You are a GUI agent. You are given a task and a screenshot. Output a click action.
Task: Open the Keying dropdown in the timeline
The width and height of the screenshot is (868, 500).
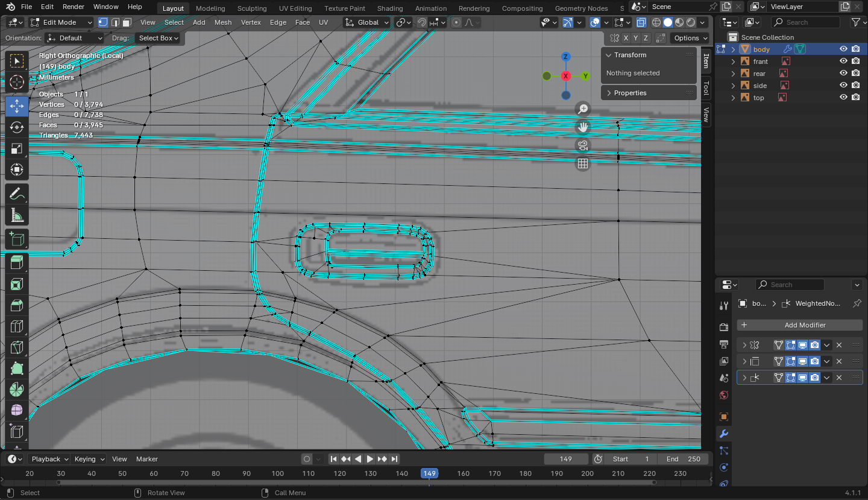point(89,459)
